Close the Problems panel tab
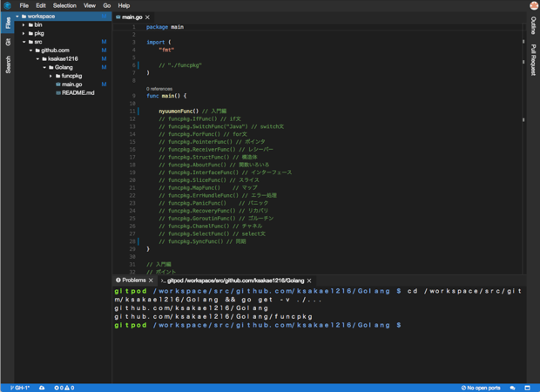 (151, 280)
